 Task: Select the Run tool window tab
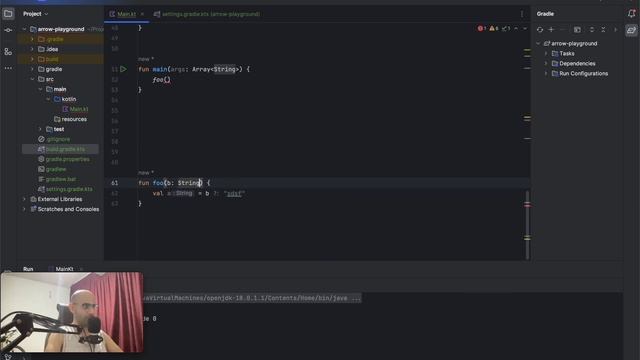coord(28,269)
